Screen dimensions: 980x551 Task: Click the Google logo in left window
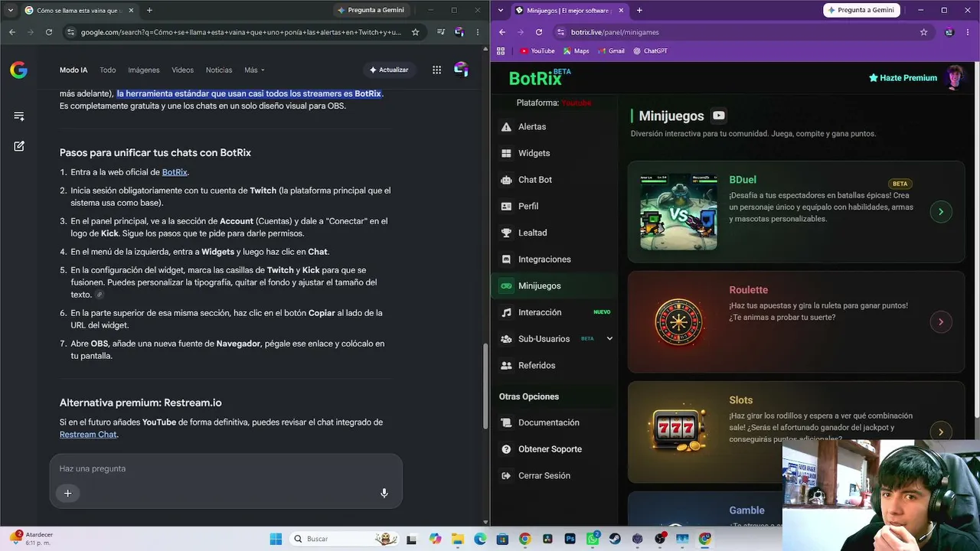coord(18,70)
